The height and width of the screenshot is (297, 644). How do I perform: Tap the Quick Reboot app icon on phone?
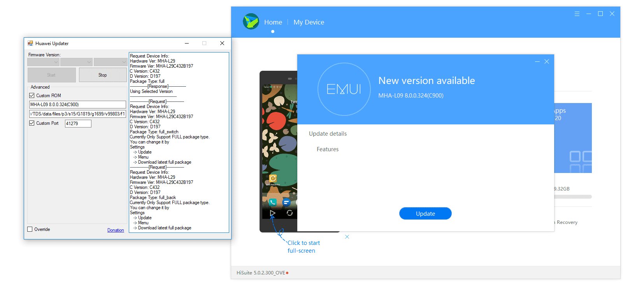click(x=273, y=178)
